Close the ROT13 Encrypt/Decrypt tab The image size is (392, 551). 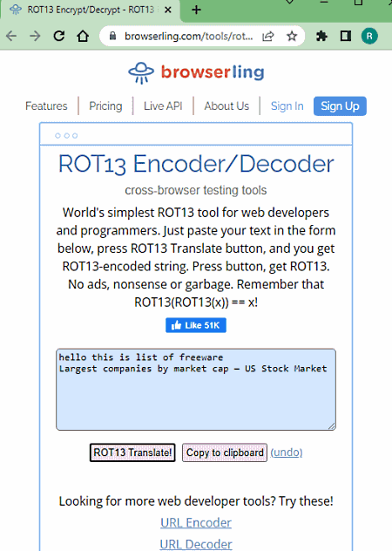168,10
